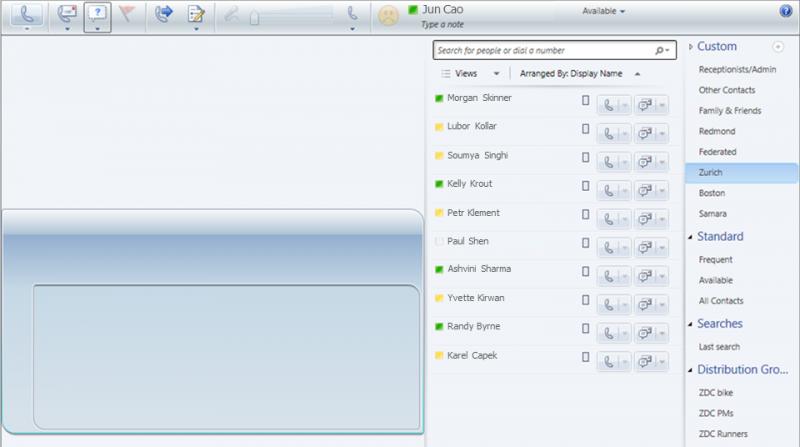Call Morgan Skinner with the phone button
800x447 pixels.
tap(608, 105)
